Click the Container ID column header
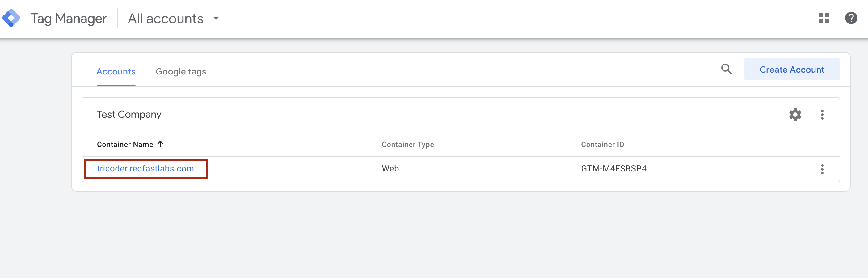This screenshot has height=278, width=868. pyautogui.click(x=602, y=145)
